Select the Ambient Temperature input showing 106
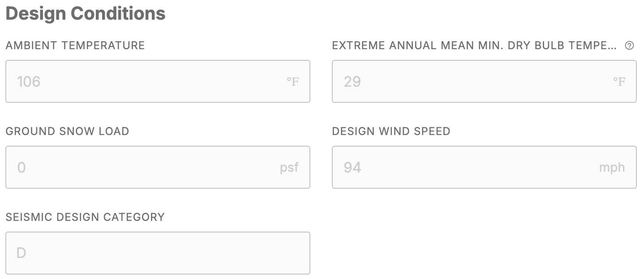644x279 pixels. [158, 81]
